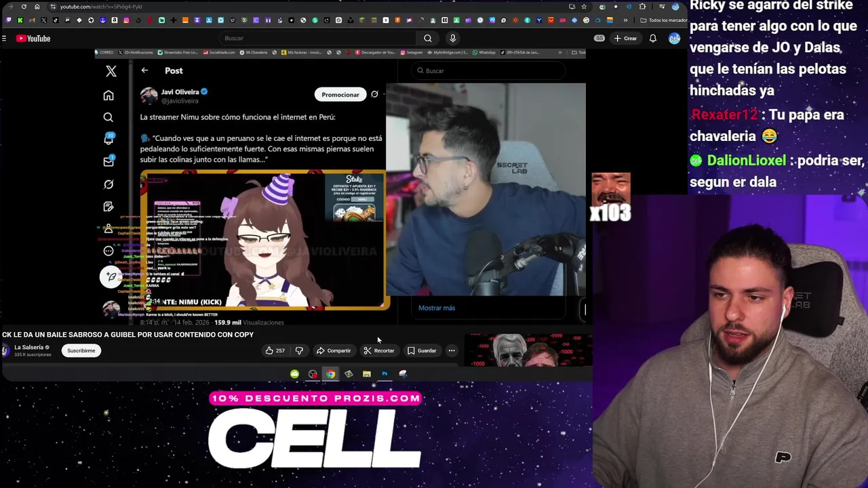This screenshot has width=868, height=488.
Task: Save video with Guardar button
Action: click(422, 350)
